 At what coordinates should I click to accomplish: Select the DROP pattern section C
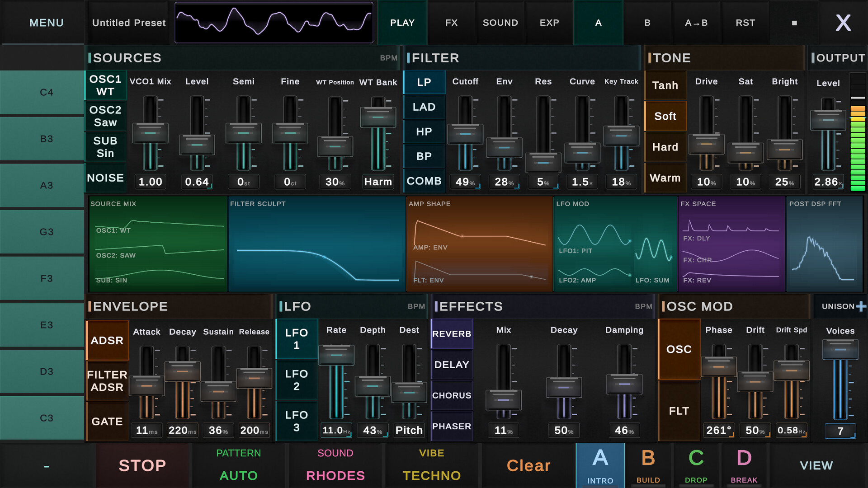(x=696, y=465)
